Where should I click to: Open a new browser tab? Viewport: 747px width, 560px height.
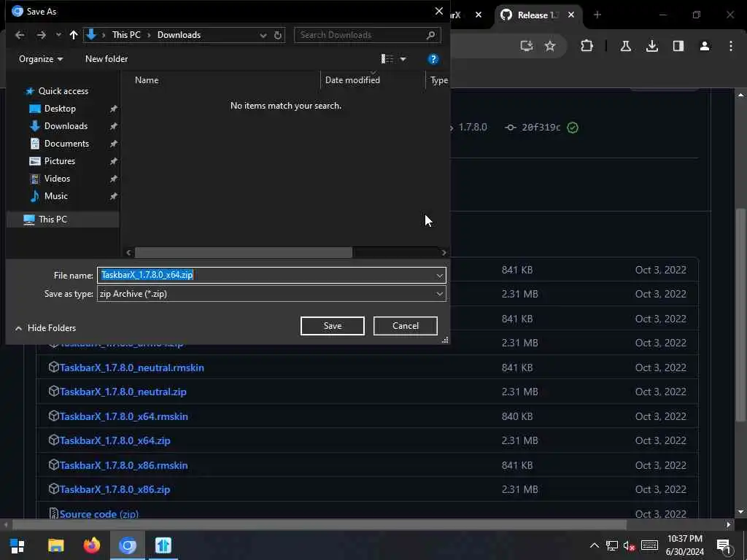tap(597, 15)
